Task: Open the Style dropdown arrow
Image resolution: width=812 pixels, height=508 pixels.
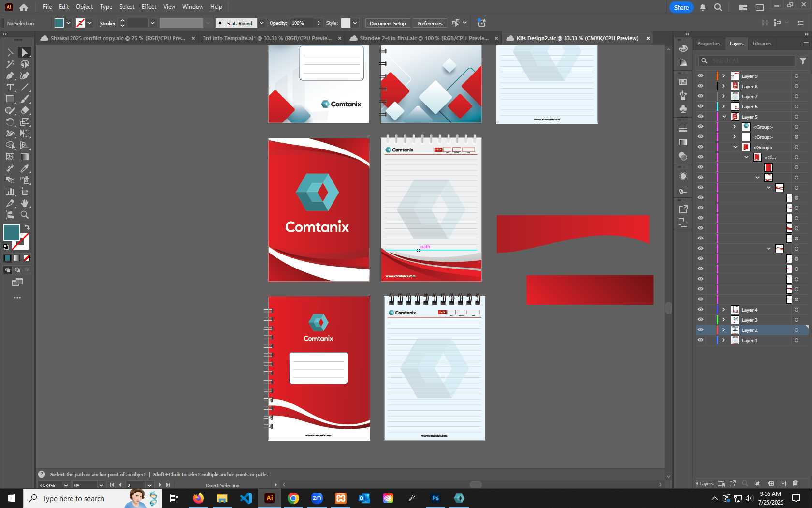Action: coord(355,23)
